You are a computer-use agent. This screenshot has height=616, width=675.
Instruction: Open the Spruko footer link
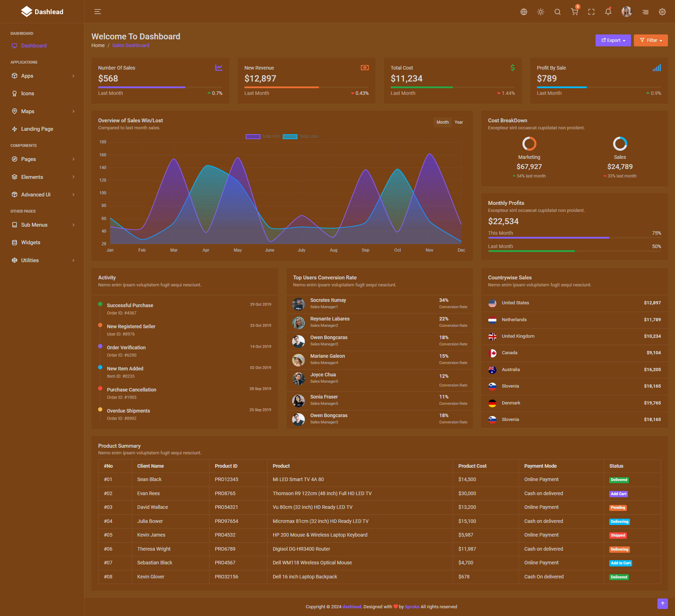[x=412, y=607]
